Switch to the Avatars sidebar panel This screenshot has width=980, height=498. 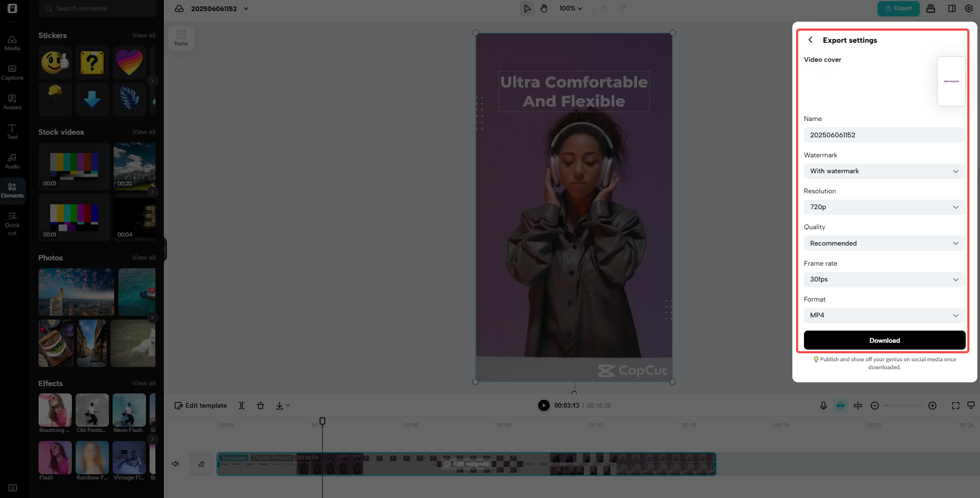coord(12,102)
